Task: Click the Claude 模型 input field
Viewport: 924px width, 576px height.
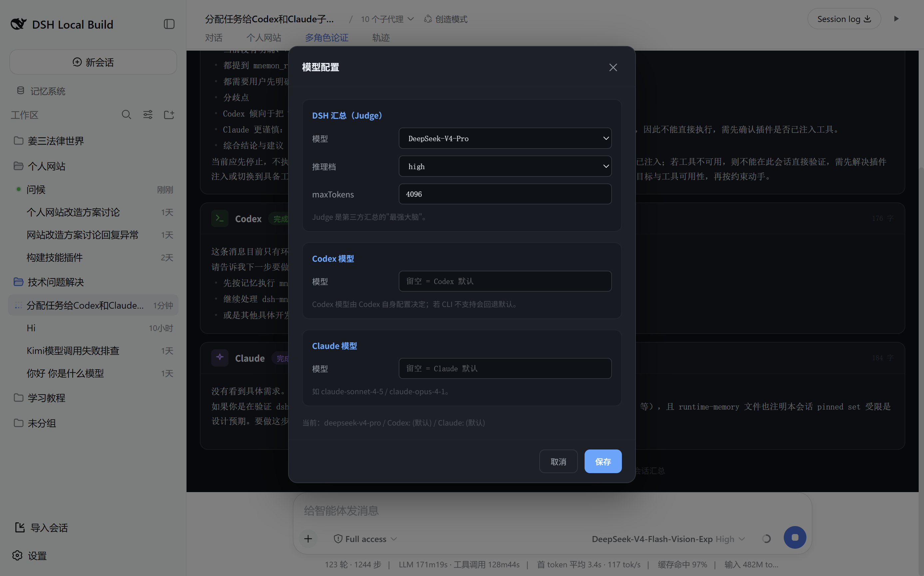Action: [505, 368]
